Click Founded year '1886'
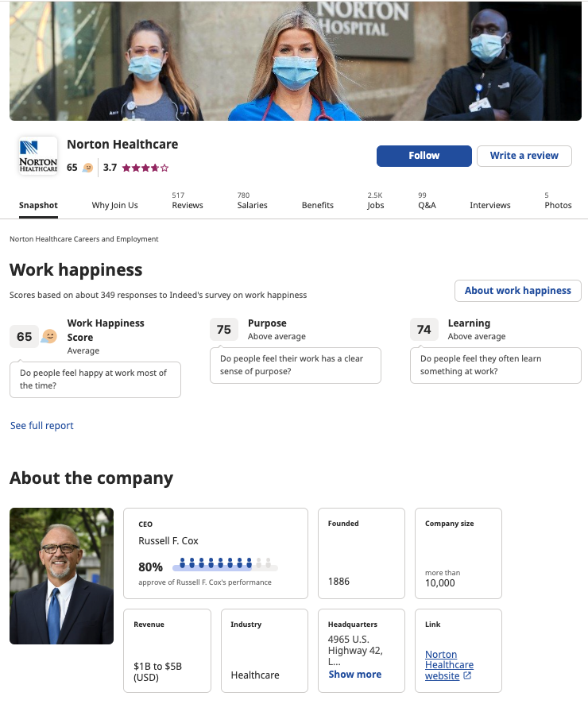This screenshot has width=588, height=704. pos(338,582)
